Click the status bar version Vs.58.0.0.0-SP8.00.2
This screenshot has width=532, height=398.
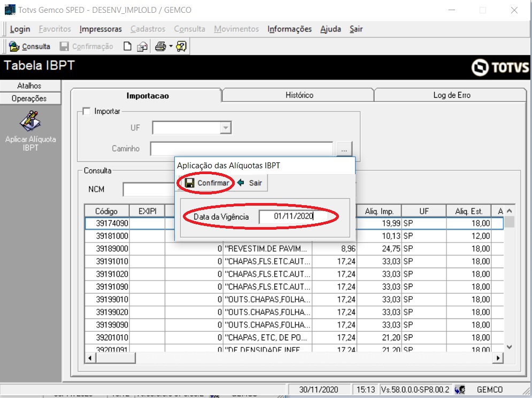(415, 389)
